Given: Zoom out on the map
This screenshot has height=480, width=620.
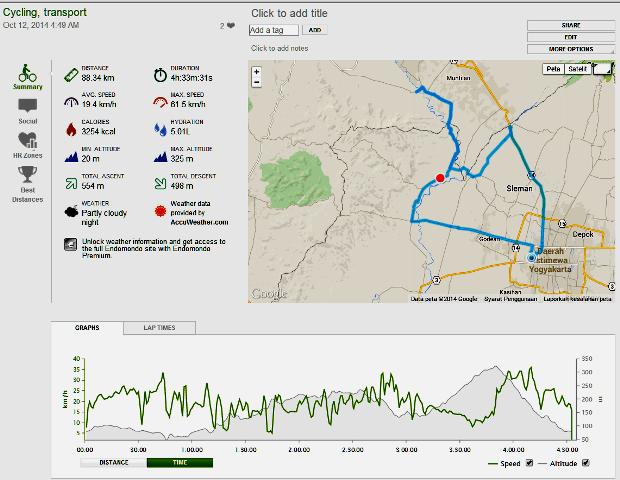Looking at the screenshot, I should (257, 83).
